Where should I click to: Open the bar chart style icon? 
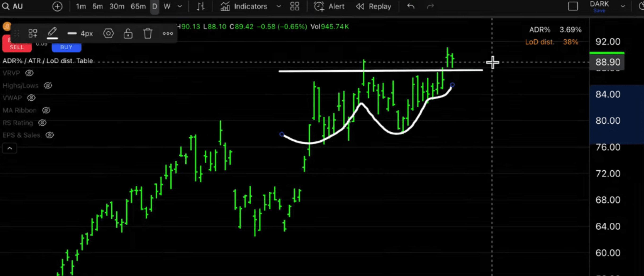[x=200, y=6]
